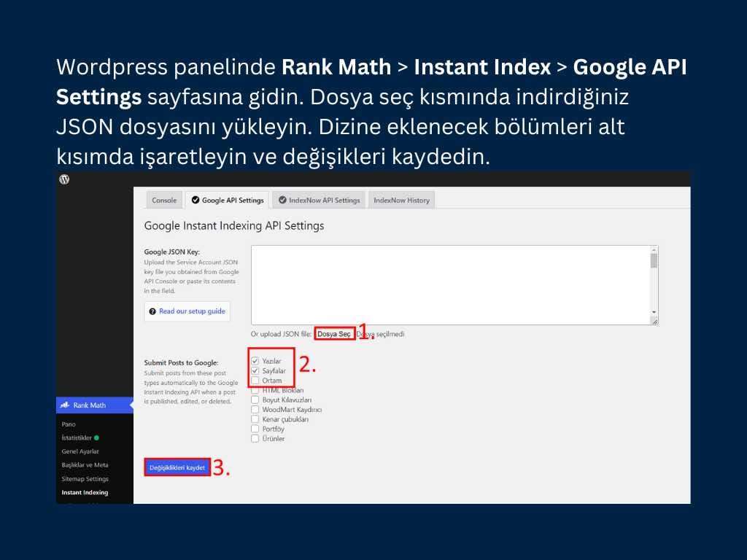The height and width of the screenshot is (560, 747).
Task: Open Pano in the sidebar
Action: (69, 424)
